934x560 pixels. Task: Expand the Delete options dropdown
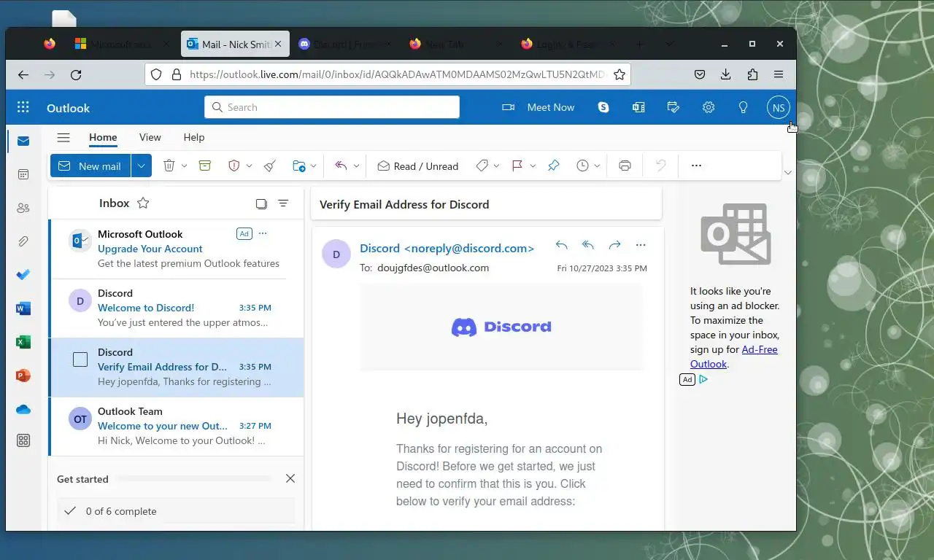[x=184, y=166]
